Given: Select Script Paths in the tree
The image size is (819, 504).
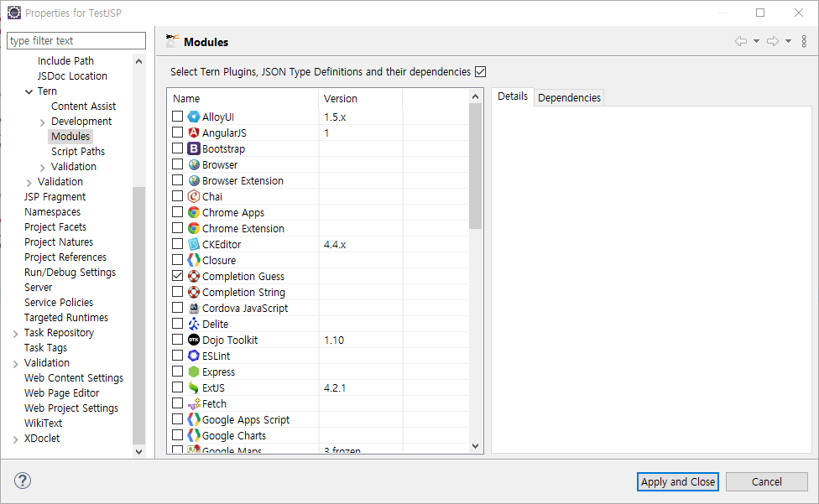Looking at the screenshot, I should (78, 151).
